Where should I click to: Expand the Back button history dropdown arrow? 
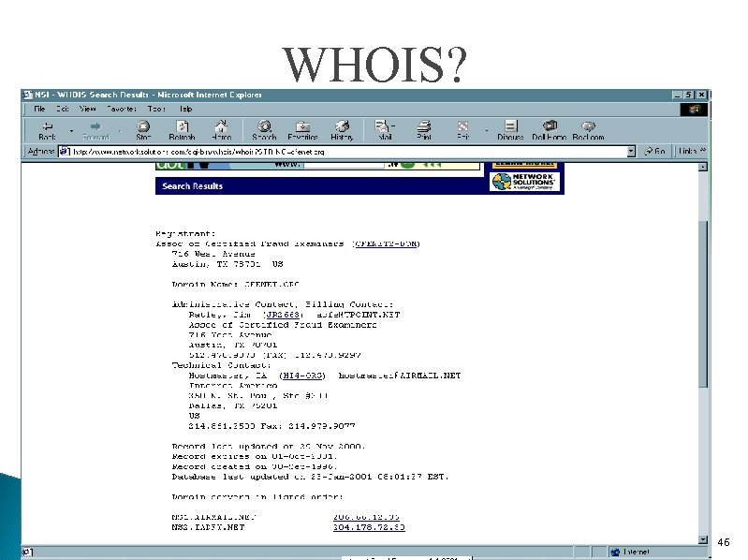pyautogui.click(x=71, y=131)
